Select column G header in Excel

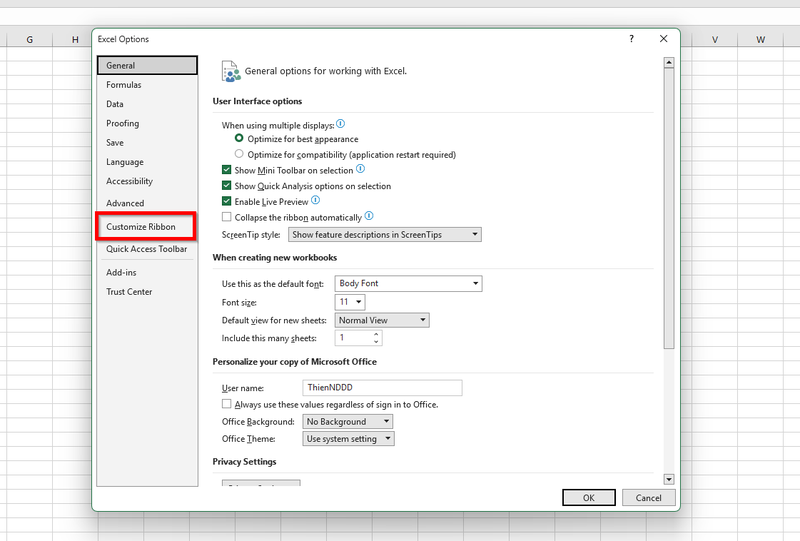(30, 39)
